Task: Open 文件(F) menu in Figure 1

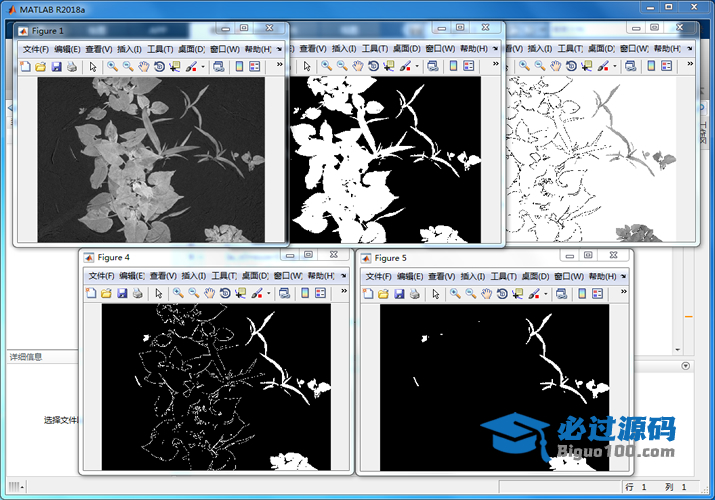Action: pyautogui.click(x=36, y=49)
